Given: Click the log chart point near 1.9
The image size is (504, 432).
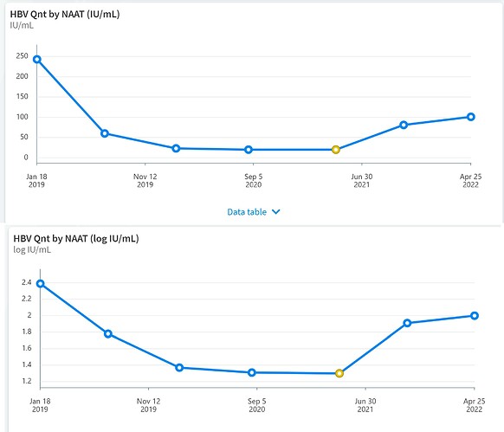Looking at the screenshot, I should tap(407, 323).
